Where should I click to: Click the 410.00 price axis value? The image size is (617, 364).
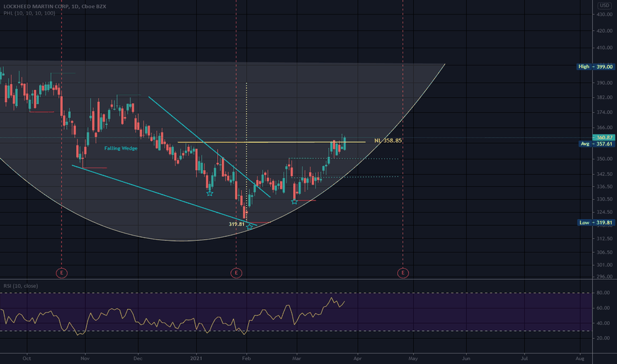pyautogui.click(x=604, y=48)
